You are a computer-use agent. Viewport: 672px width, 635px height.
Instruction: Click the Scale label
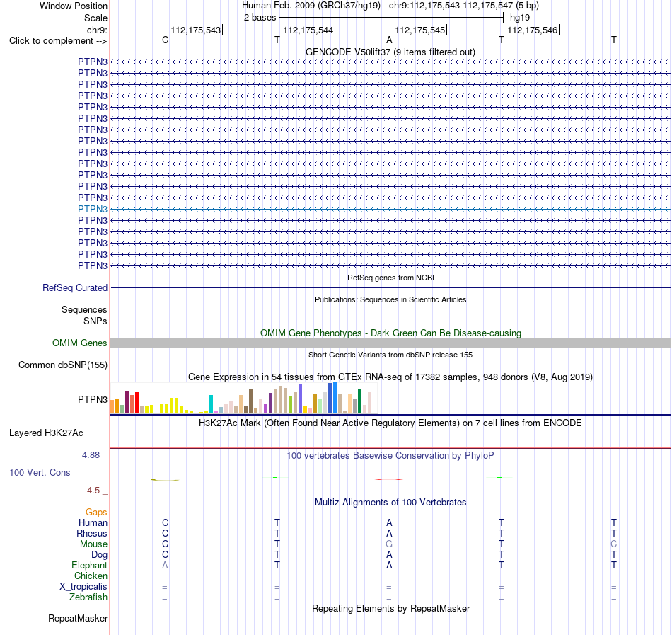[x=96, y=18]
